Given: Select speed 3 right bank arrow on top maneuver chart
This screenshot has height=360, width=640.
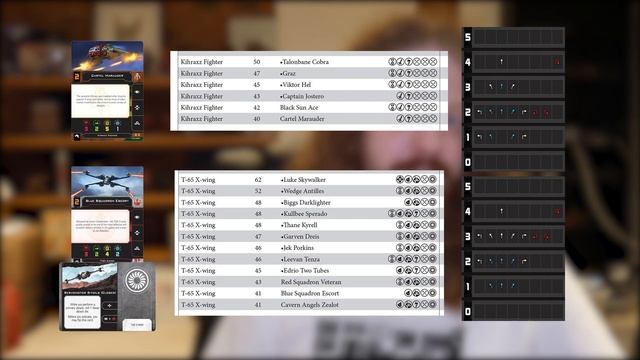Looking at the screenshot, I should click(x=513, y=87).
